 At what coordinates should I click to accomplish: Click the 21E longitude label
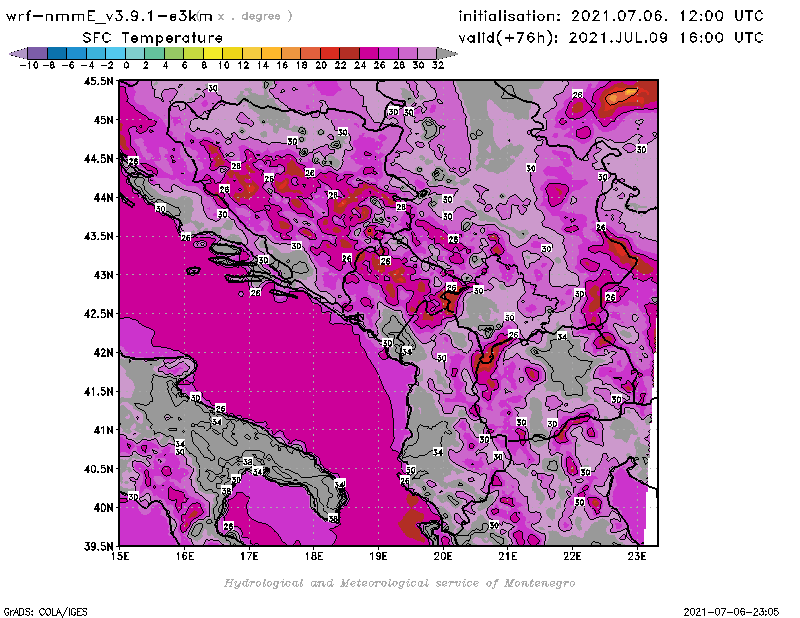[508, 556]
